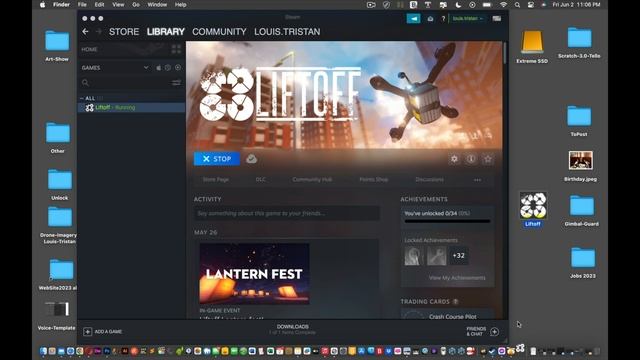Open the Liftoff Store Page link
This screenshot has height=360, width=640.
pyautogui.click(x=216, y=180)
